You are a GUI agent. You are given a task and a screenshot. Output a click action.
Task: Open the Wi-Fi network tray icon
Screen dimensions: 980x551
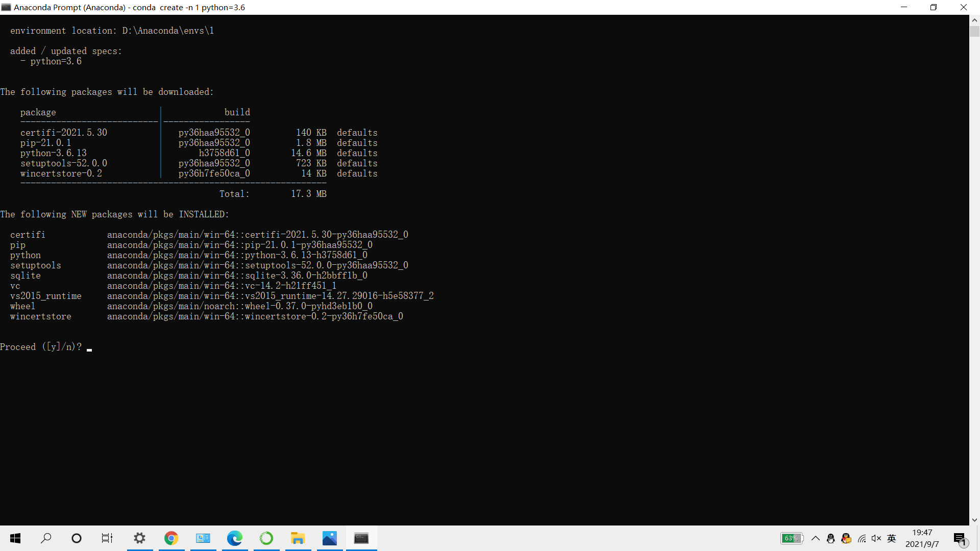click(x=862, y=538)
